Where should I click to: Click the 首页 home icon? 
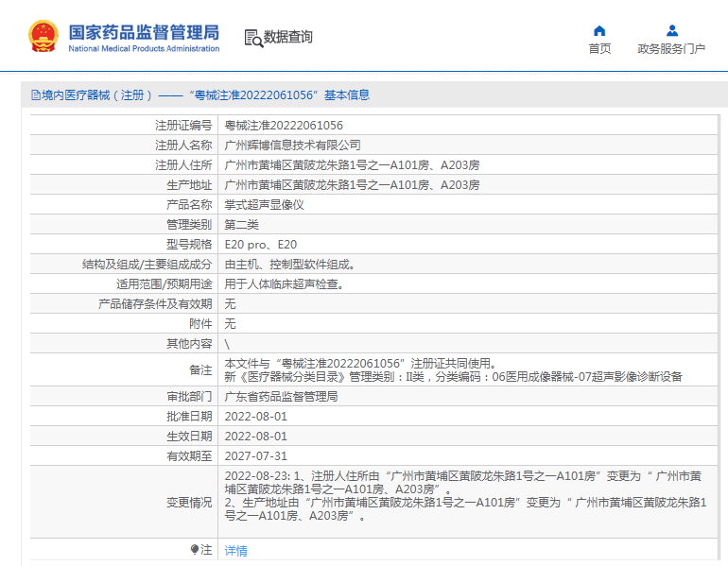tap(599, 31)
